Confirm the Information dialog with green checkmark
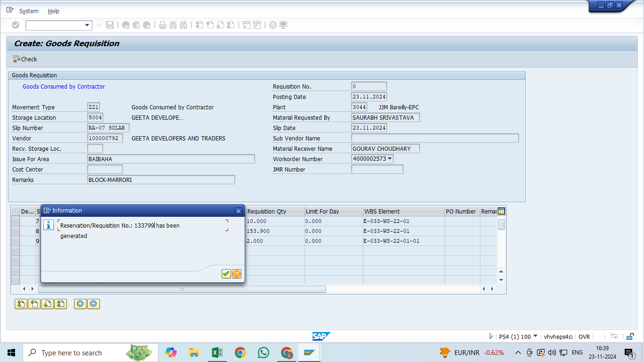The image size is (644, 362). click(226, 274)
